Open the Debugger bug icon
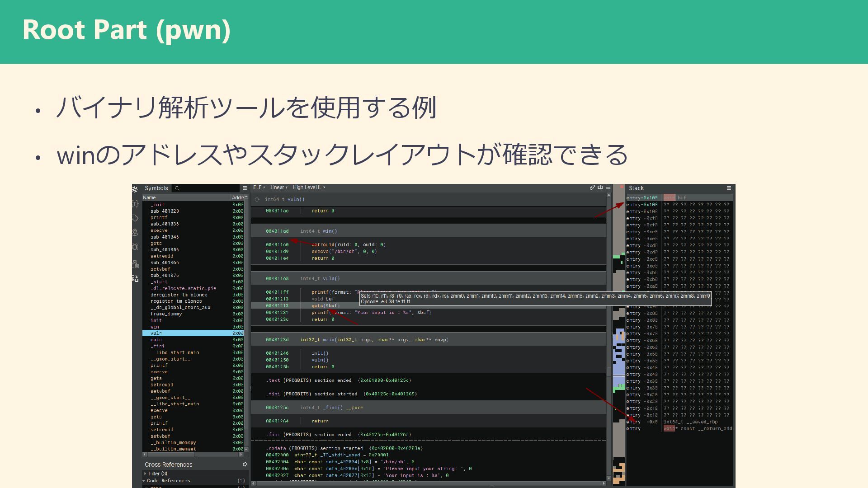Viewport: 868px width, 488px height. coord(135,247)
